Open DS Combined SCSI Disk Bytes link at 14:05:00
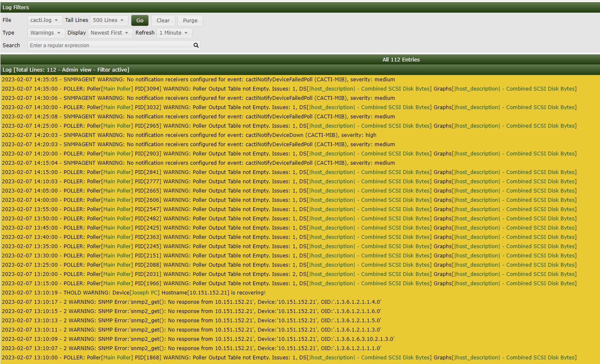 coord(370,191)
